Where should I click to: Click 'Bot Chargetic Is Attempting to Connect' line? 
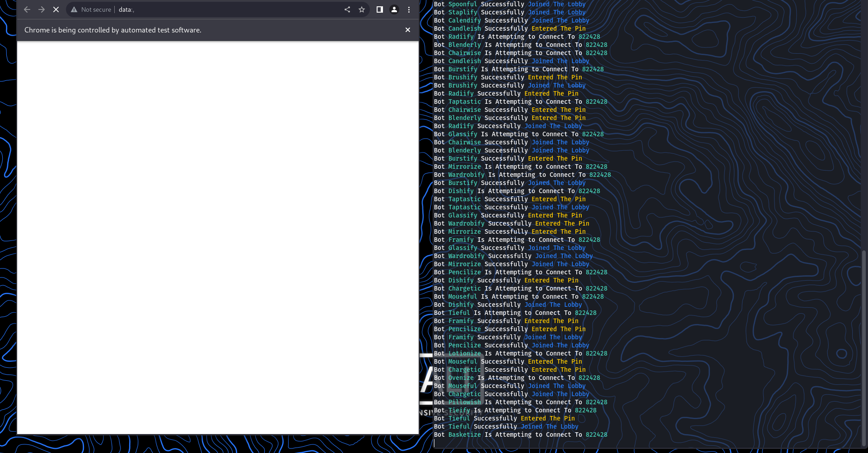tap(521, 288)
